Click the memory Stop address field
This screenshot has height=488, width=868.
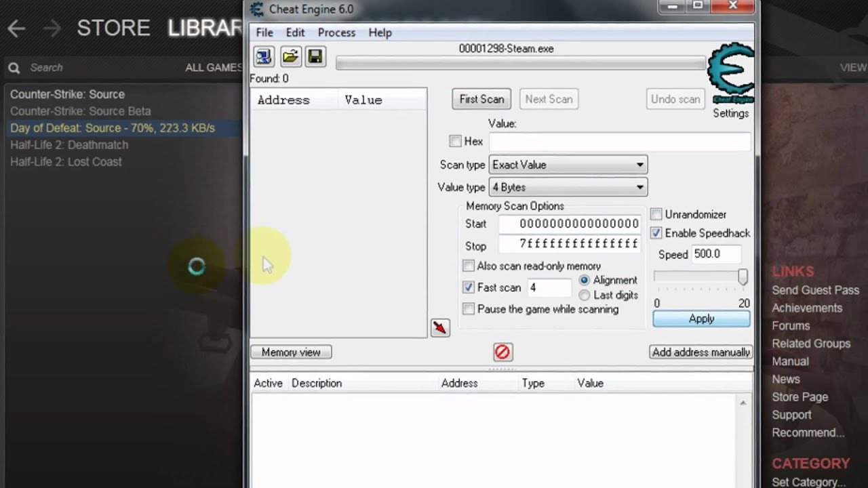570,243
